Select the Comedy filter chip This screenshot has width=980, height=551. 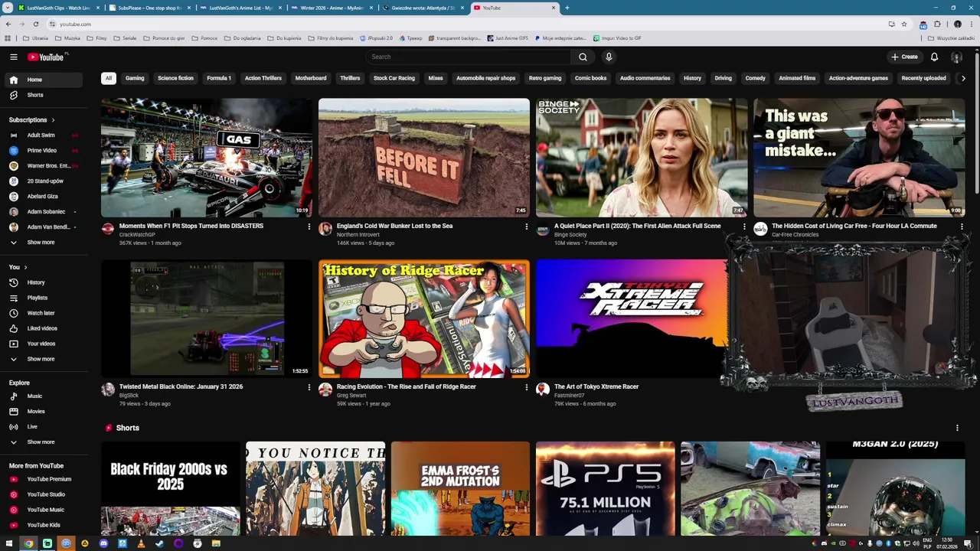click(755, 78)
